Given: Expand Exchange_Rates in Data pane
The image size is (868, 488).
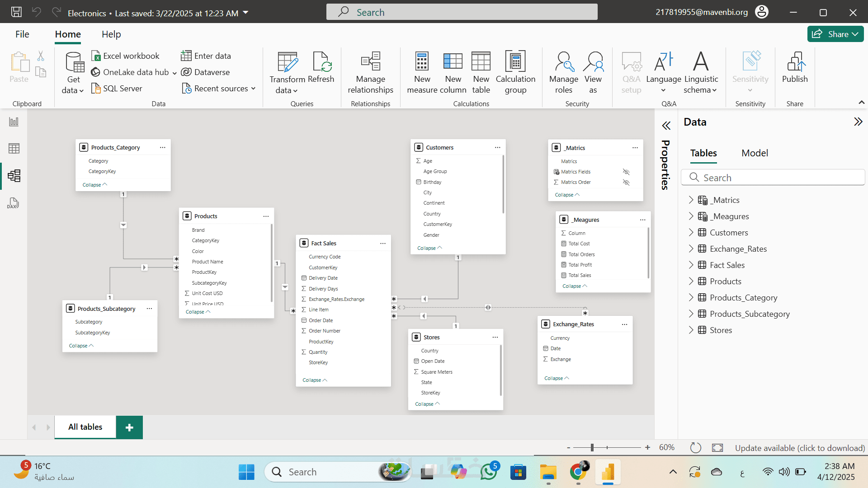Looking at the screenshot, I should [x=691, y=249].
